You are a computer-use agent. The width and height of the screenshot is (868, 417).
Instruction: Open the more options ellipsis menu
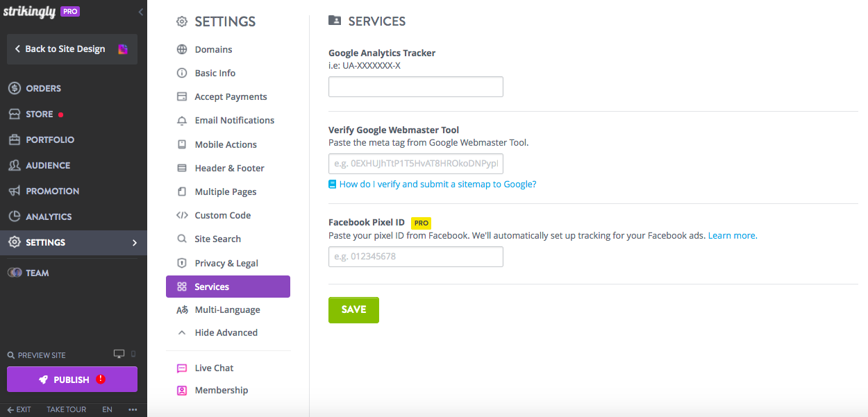[133, 409]
